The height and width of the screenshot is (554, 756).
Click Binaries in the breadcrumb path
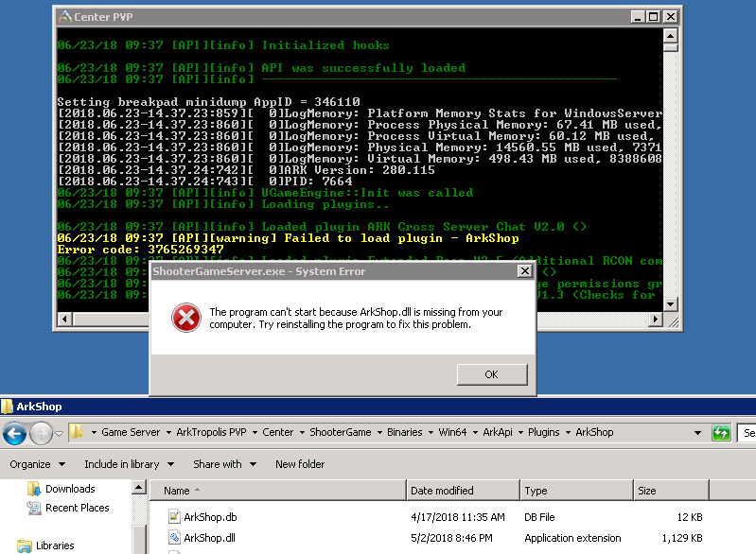tap(405, 432)
